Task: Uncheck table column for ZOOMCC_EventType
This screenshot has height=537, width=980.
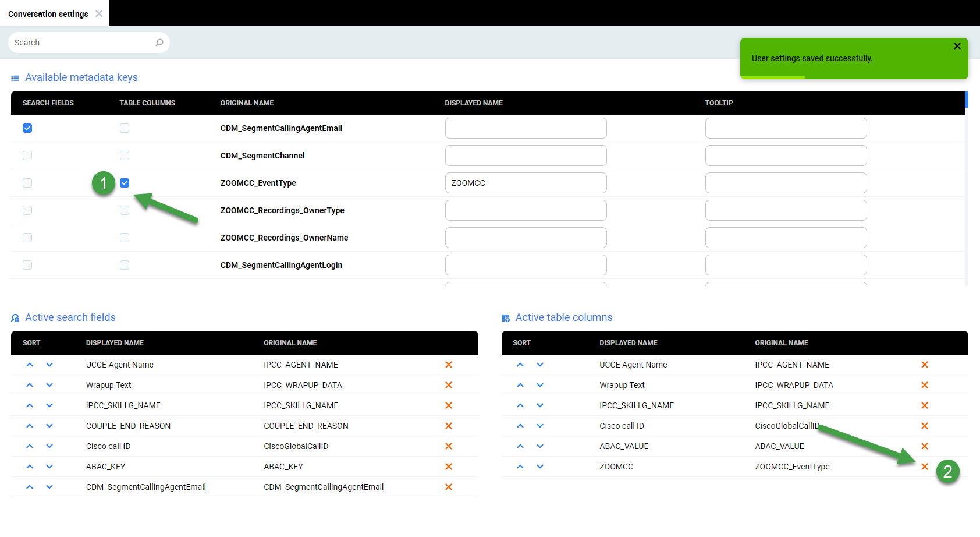Action: coord(125,183)
